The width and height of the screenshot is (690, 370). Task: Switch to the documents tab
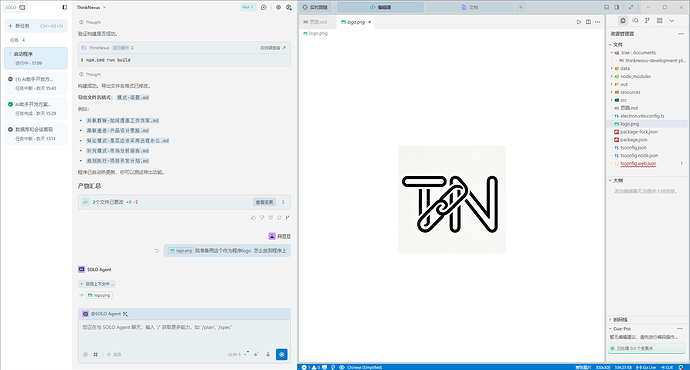[x=470, y=7]
